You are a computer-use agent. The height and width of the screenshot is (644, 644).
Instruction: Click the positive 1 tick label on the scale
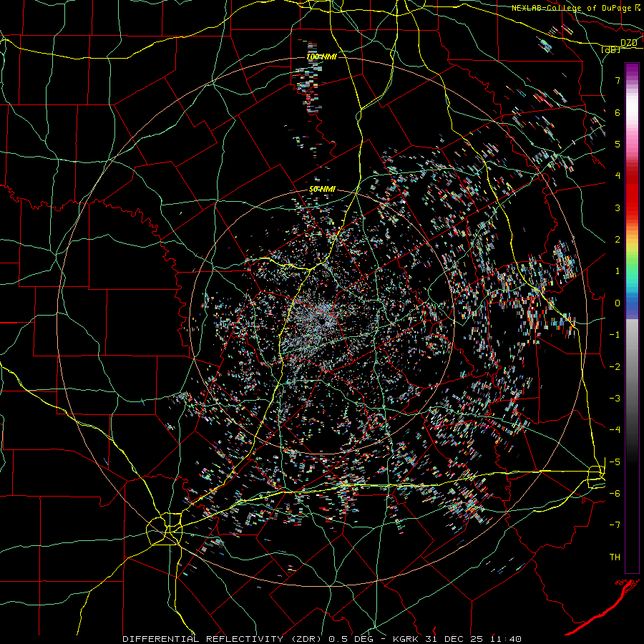618,271
